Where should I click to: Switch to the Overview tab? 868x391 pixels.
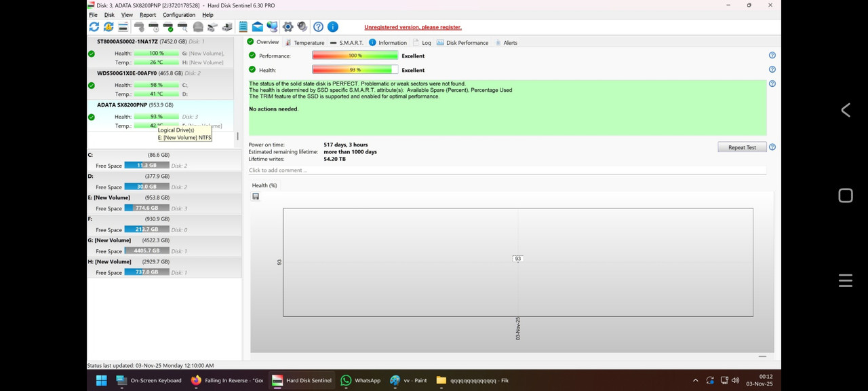point(263,42)
